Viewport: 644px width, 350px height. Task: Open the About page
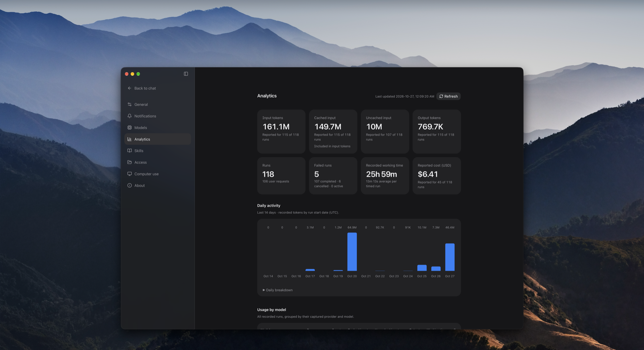click(157, 185)
